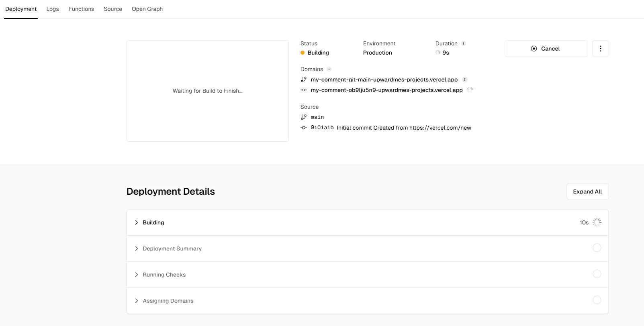Expand the Deployment Summary section

click(368, 249)
